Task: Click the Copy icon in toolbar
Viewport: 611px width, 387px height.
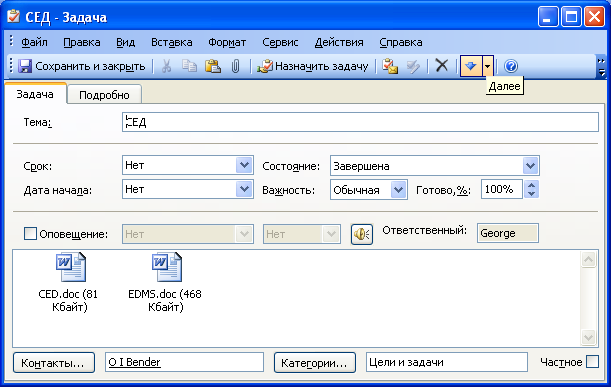Action: point(189,66)
